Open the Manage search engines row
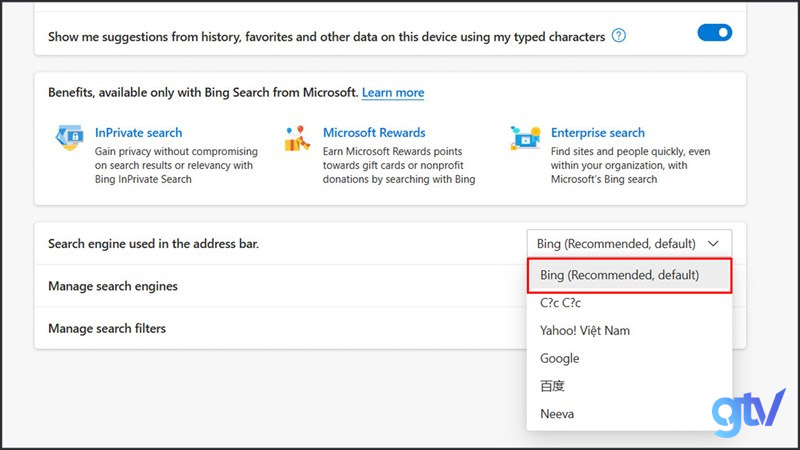 click(113, 286)
